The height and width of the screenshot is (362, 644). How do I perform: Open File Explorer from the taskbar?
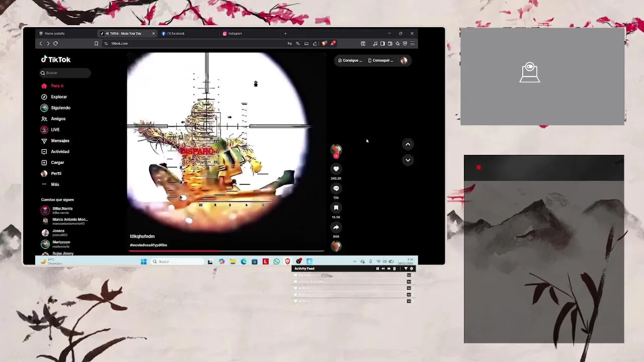coord(232,261)
